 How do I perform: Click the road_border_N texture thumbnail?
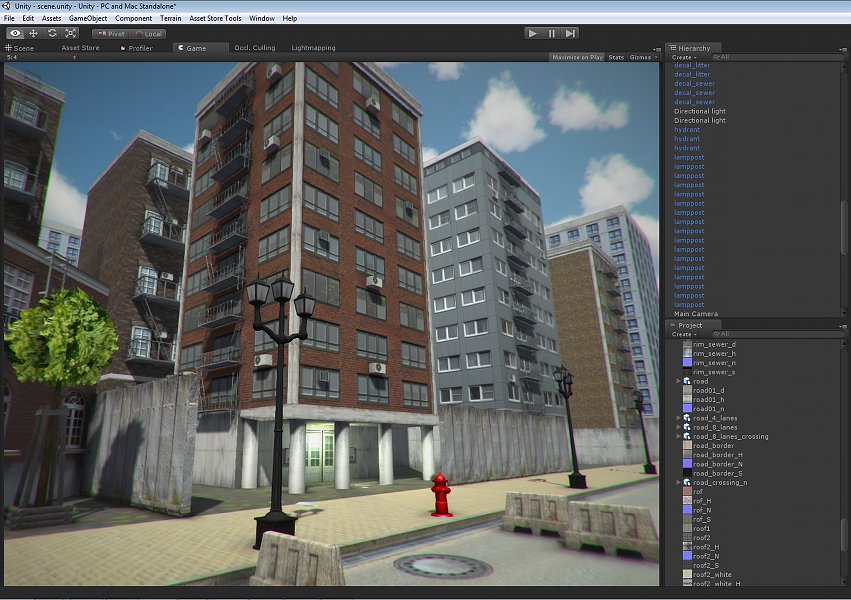pos(687,464)
